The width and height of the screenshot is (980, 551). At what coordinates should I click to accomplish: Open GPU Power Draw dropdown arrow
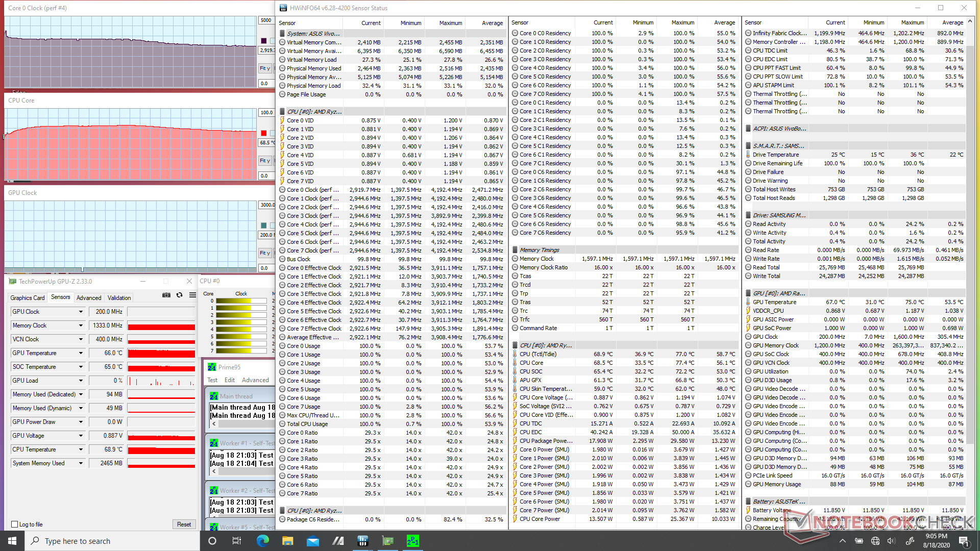pos(81,422)
